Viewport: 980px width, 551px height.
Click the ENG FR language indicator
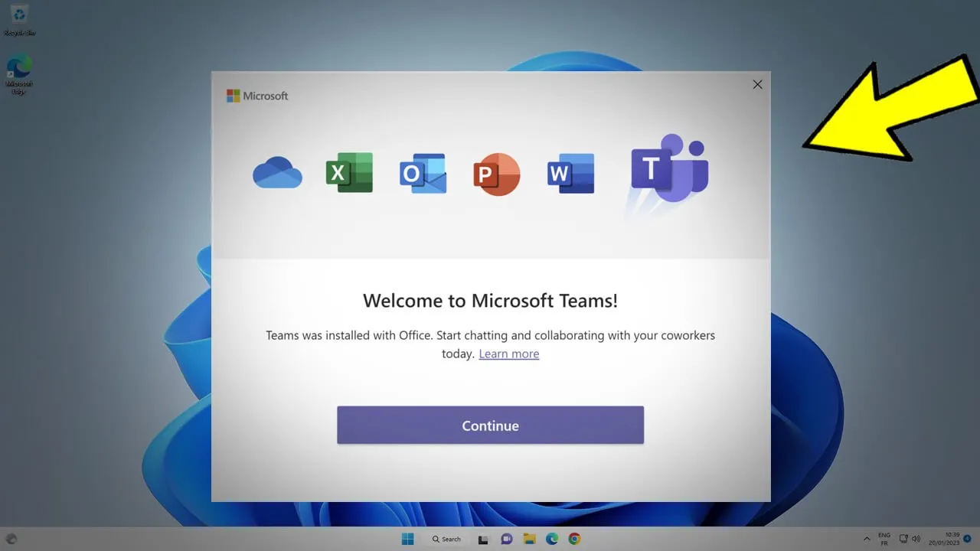click(x=884, y=539)
